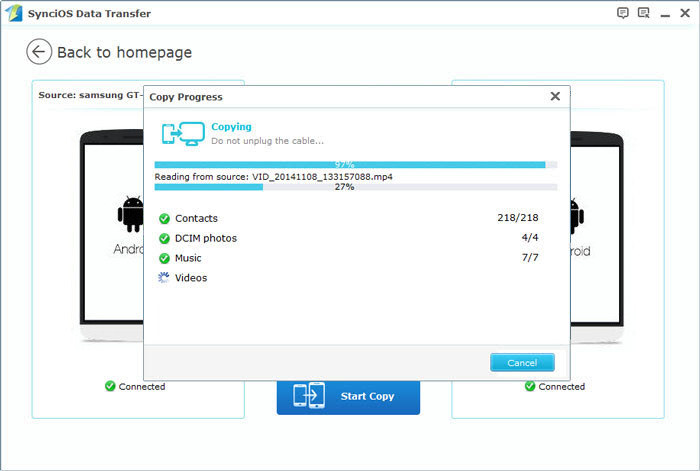Click the Copy Progress dialog title
The width and height of the screenshot is (700, 471).
pos(186,97)
